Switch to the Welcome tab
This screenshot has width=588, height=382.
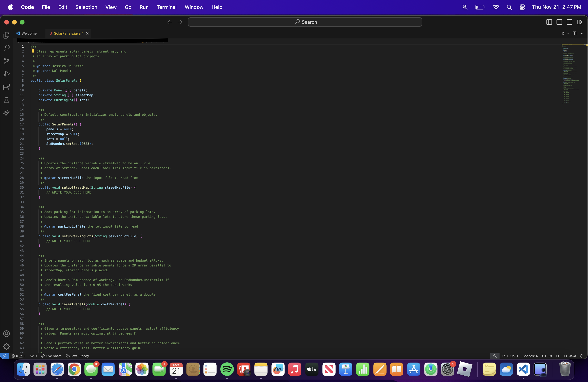tap(29, 33)
